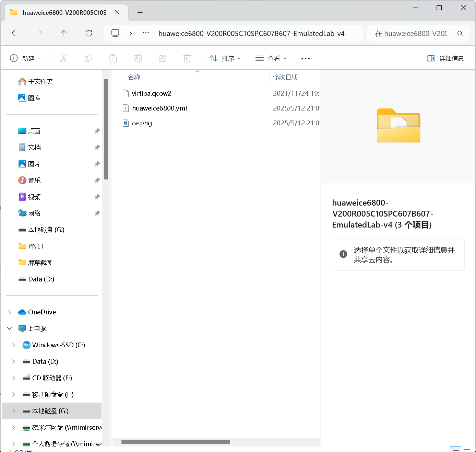The width and height of the screenshot is (476, 452).
Task: Toggle the 详细信息 details pane
Action: point(445,58)
